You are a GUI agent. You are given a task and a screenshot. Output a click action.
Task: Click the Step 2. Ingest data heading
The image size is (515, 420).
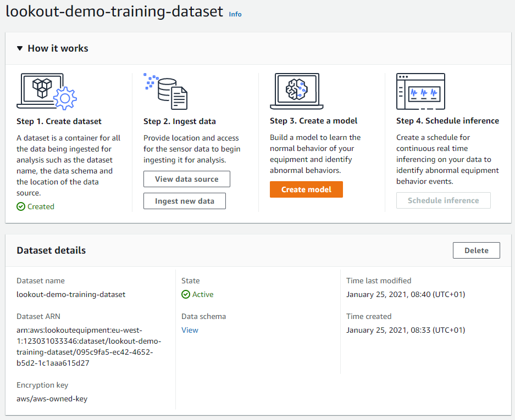(180, 121)
